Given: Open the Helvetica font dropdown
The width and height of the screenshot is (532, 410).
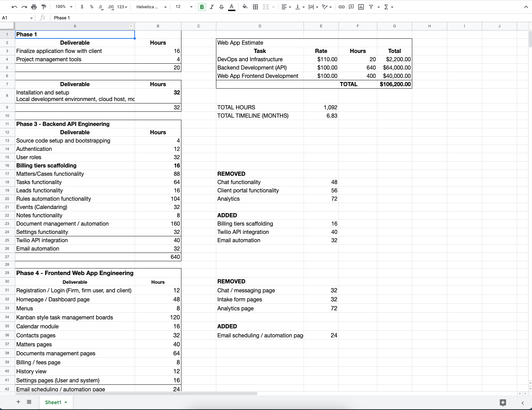Looking at the screenshot, I should tap(151, 7).
